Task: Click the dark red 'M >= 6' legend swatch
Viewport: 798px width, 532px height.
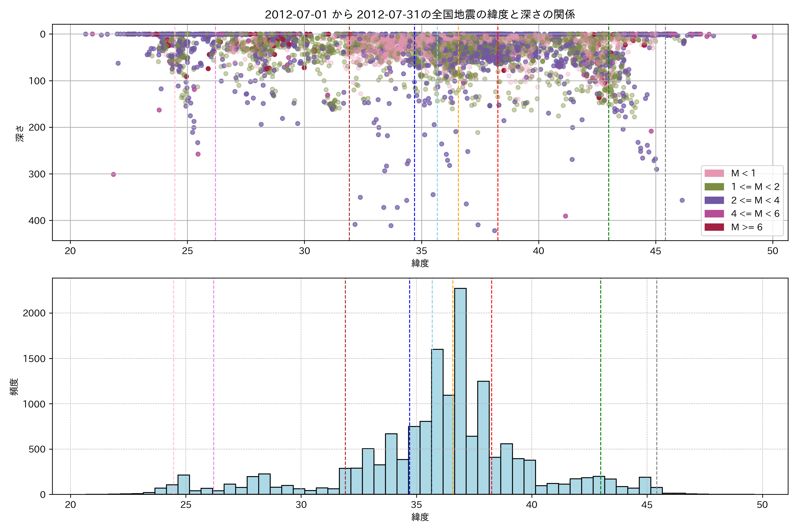Action: tap(714, 227)
